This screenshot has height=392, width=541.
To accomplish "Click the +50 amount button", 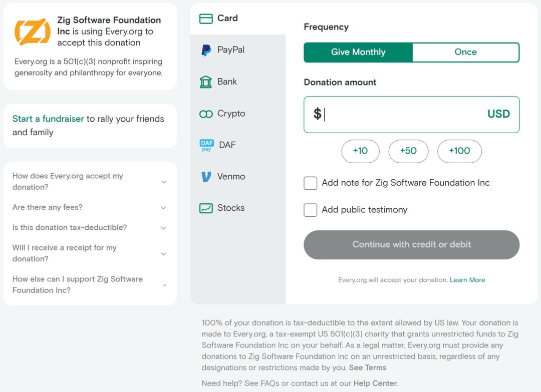I will (x=408, y=151).
